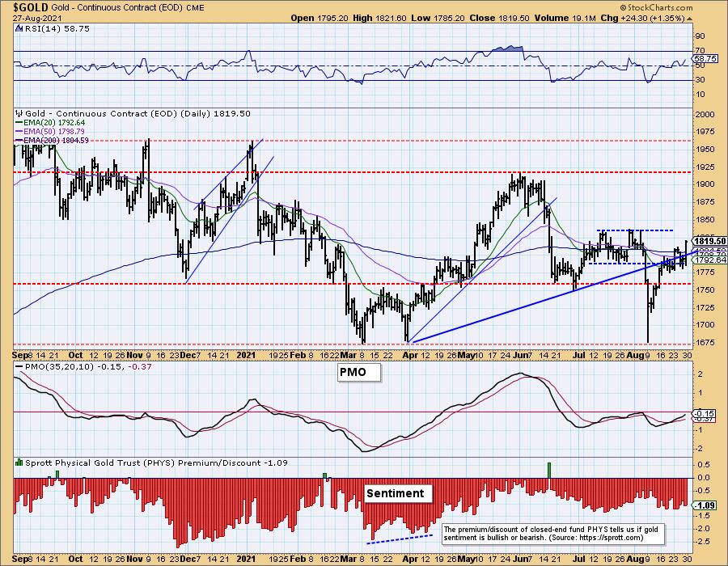Click the RSI(14) 58.75 legend label
The width and height of the screenshot is (728, 566).
pos(56,29)
